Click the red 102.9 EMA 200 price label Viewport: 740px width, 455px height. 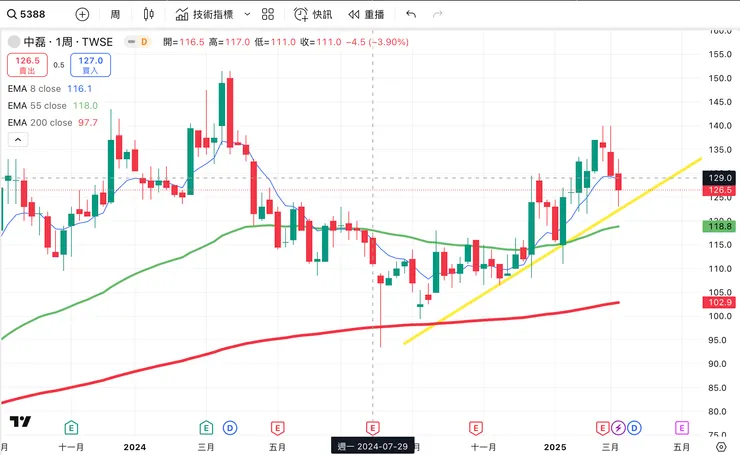pos(720,303)
